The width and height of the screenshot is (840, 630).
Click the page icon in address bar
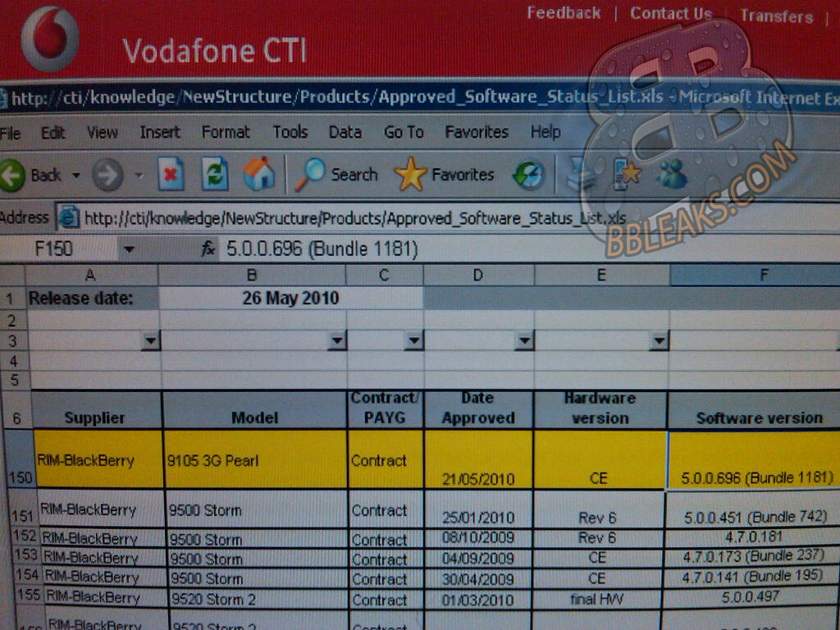pos(68,217)
